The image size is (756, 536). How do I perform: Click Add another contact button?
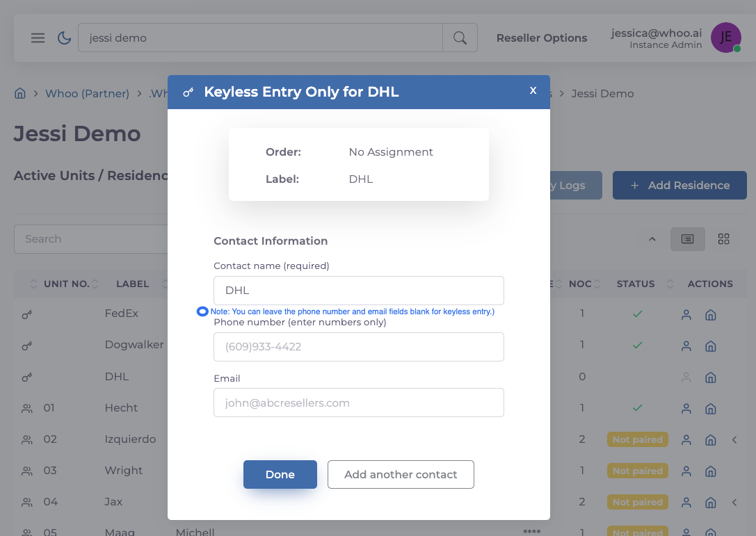coord(401,474)
